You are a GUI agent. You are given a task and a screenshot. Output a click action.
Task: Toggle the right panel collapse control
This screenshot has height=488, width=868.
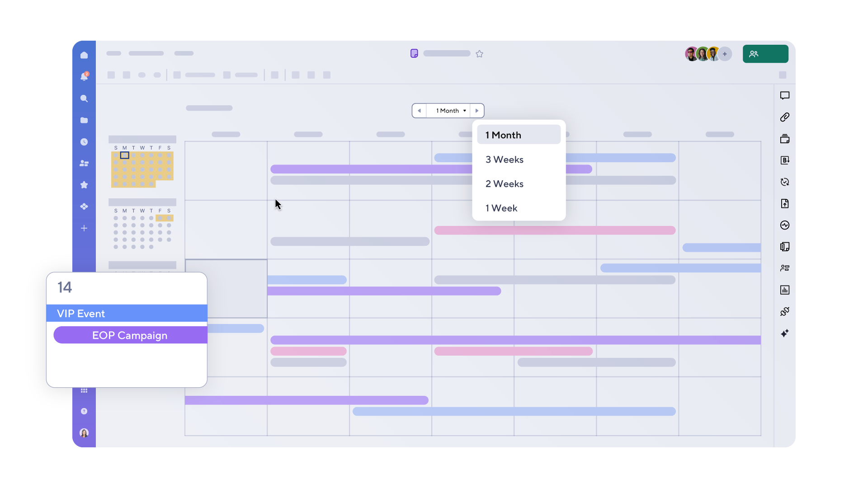pos(783,75)
